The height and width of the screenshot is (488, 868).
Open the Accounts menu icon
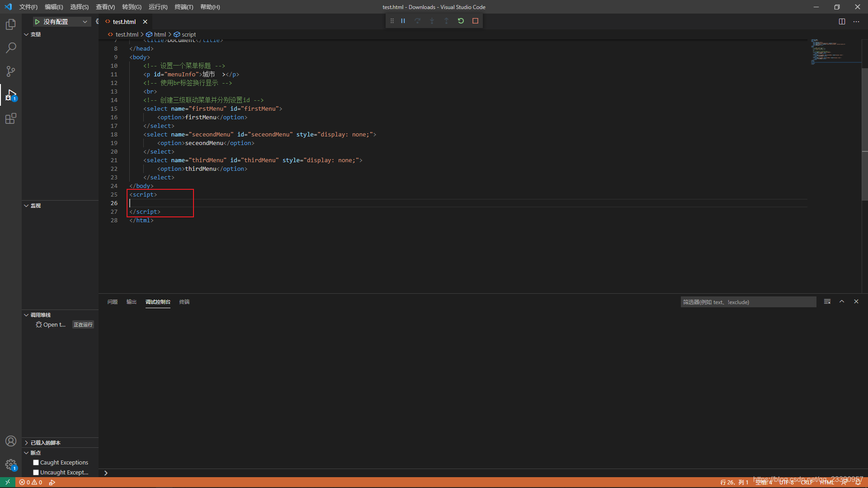(x=11, y=441)
